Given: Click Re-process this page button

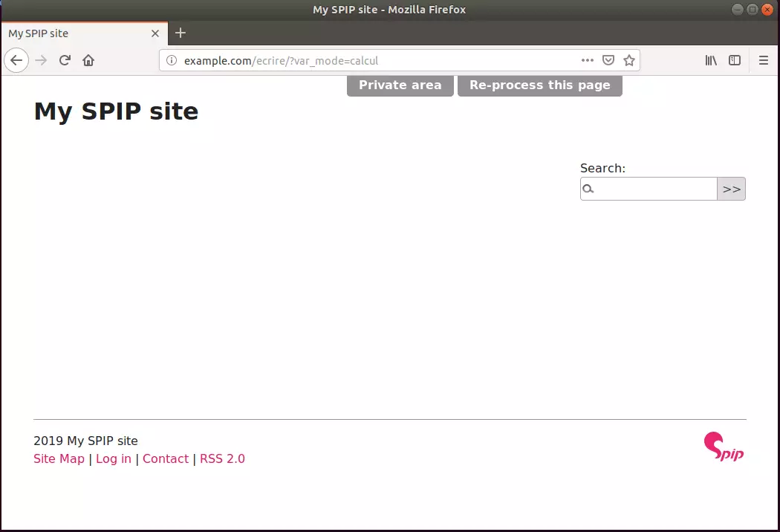Looking at the screenshot, I should click(540, 85).
